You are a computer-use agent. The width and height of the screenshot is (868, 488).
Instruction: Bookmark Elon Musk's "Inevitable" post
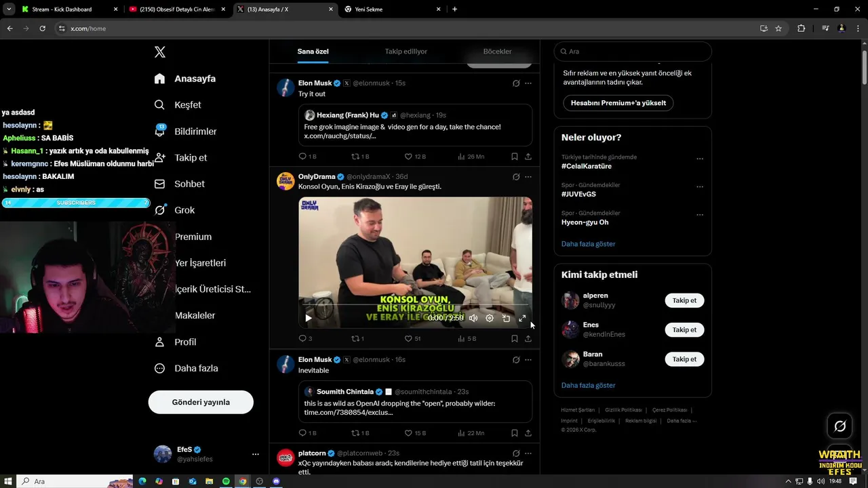(515, 433)
